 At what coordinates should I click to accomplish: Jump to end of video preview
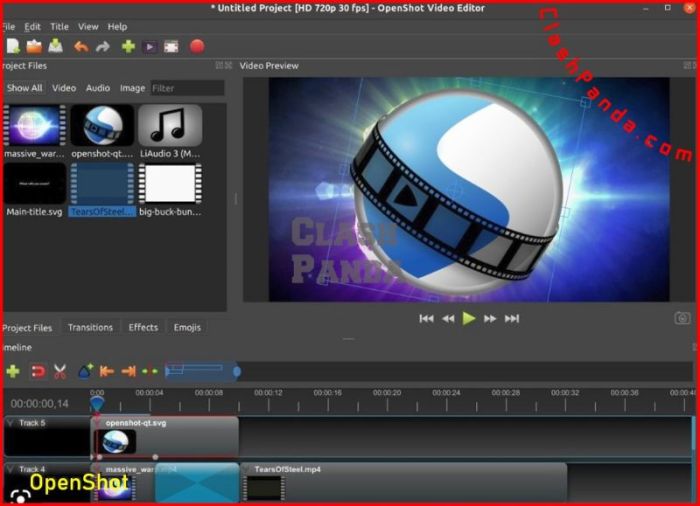(512, 318)
